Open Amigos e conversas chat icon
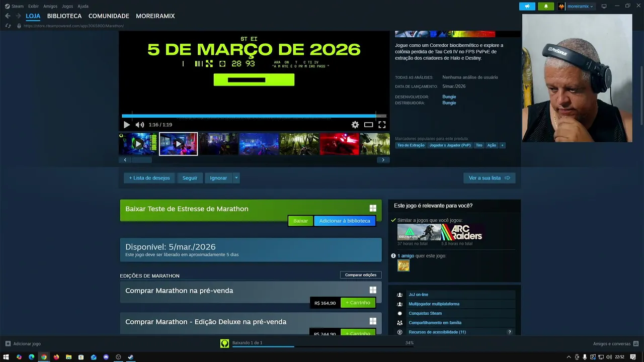The height and width of the screenshot is (362, 644). point(636,344)
